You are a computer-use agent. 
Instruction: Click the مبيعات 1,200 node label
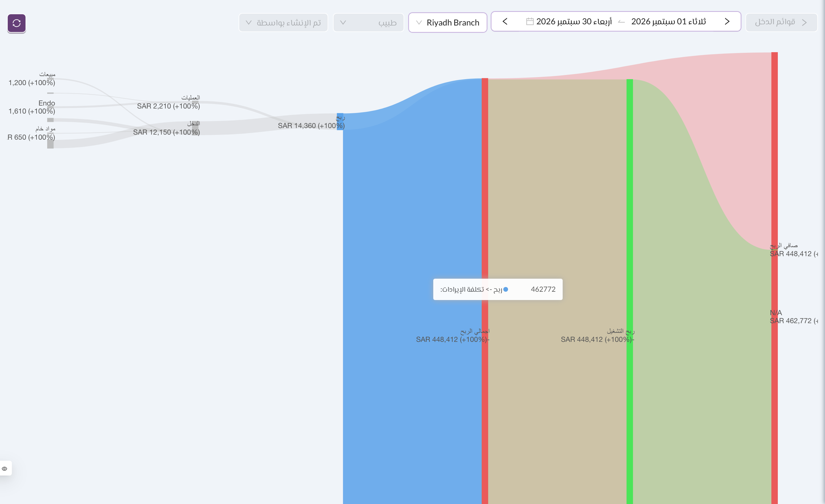click(x=32, y=79)
